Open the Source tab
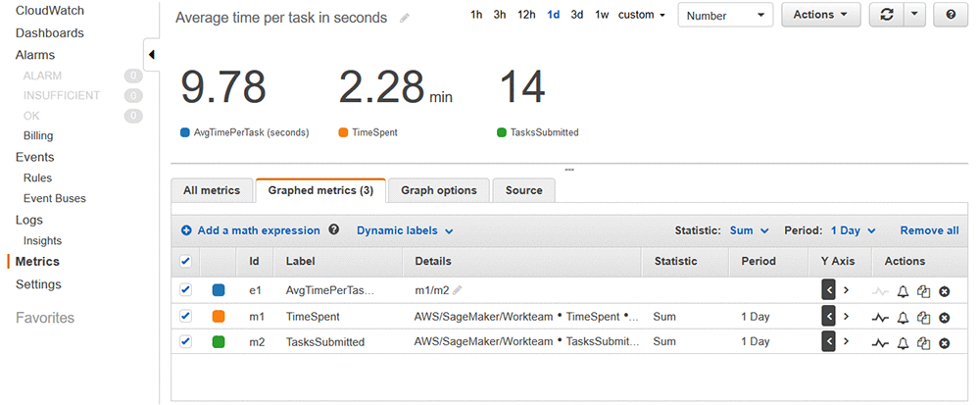This screenshot has width=980, height=405. point(523,190)
